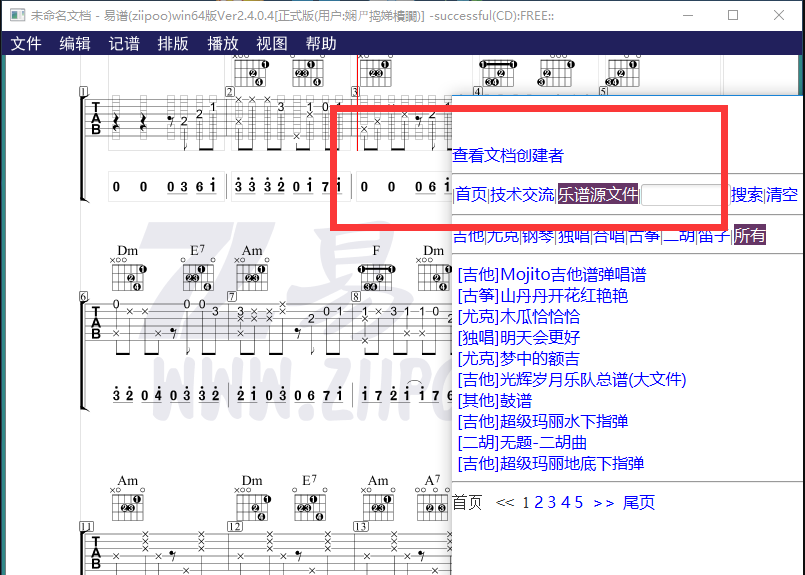Click measure number 13 marker
Viewport: 805px width, 575px height.
[361, 526]
